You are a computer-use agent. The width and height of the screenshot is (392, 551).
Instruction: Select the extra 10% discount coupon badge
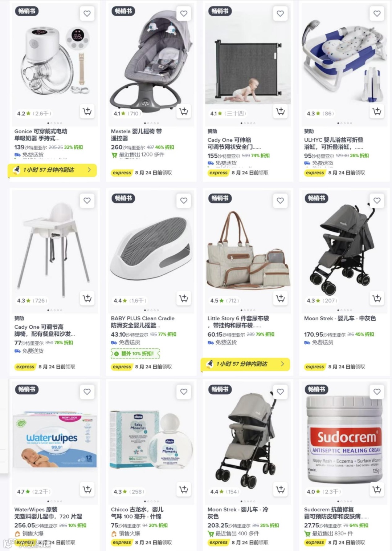pyautogui.click(x=135, y=353)
